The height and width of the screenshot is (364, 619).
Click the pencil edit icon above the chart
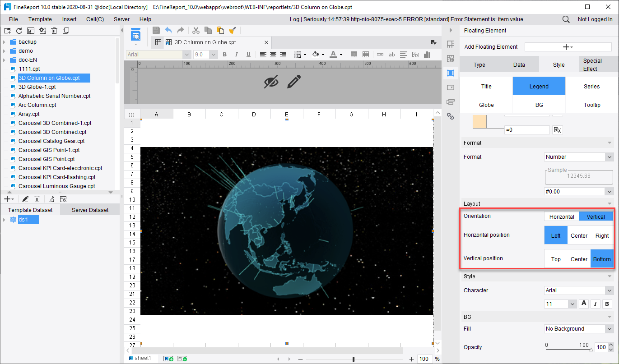tap(293, 82)
